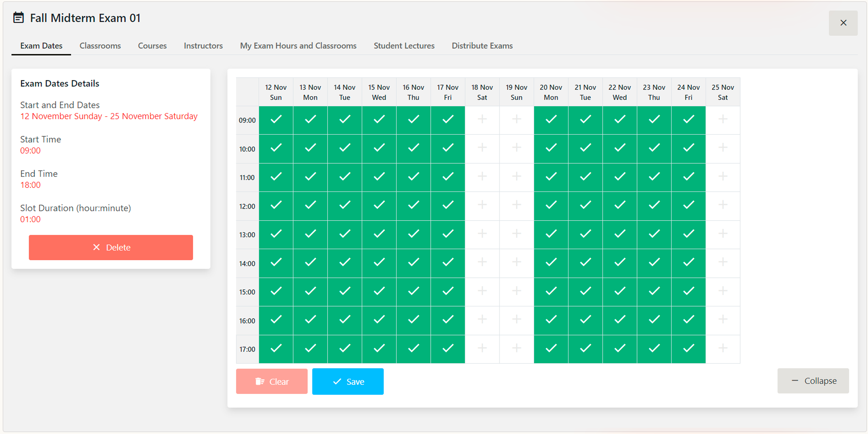Click the Delete button in Exam Dates Details
The height and width of the screenshot is (434, 868).
pyautogui.click(x=111, y=247)
